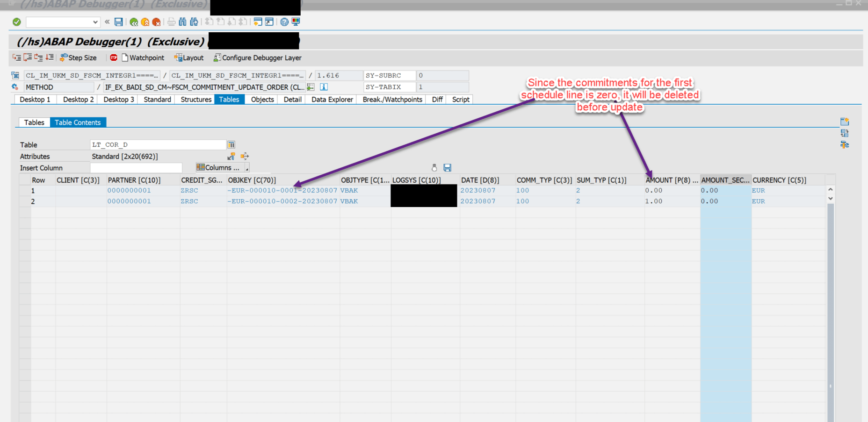Click the Configure Debugger Layer button
This screenshot has width=868, height=422.
pyautogui.click(x=260, y=57)
